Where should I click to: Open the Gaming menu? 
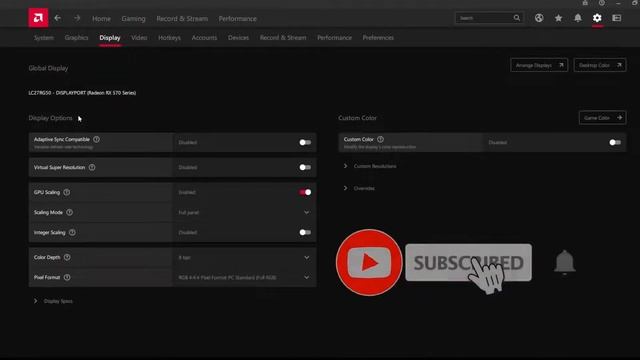133,19
